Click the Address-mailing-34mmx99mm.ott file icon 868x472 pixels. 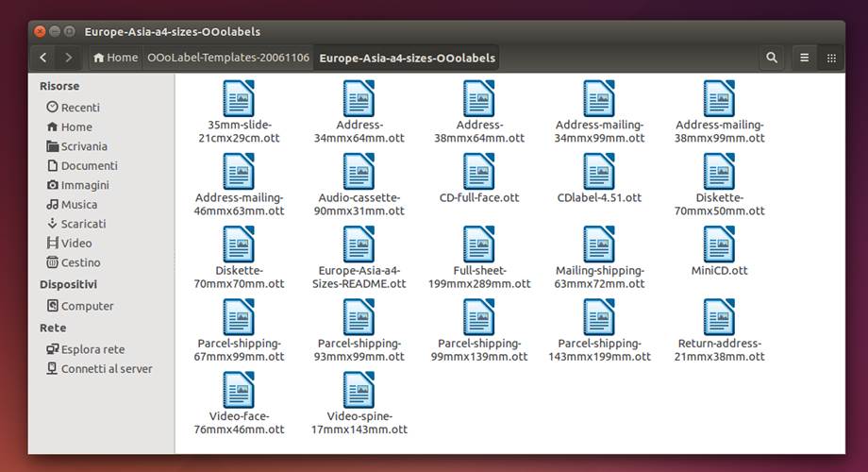(x=599, y=98)
